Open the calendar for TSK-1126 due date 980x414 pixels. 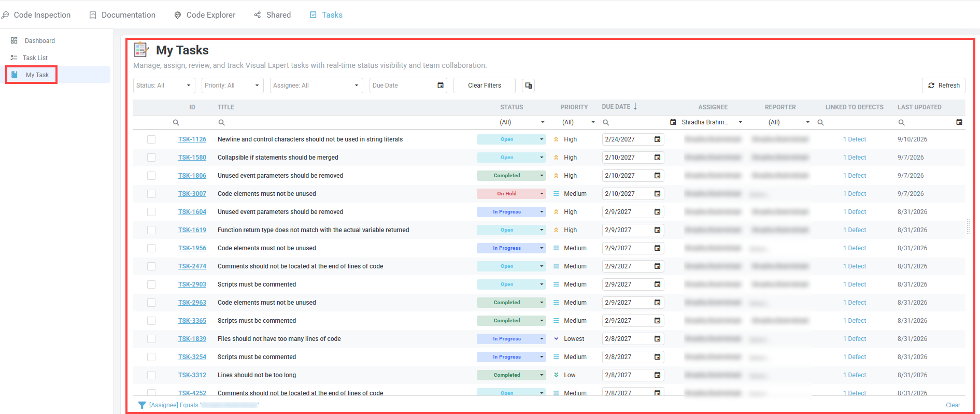[657, 139]
